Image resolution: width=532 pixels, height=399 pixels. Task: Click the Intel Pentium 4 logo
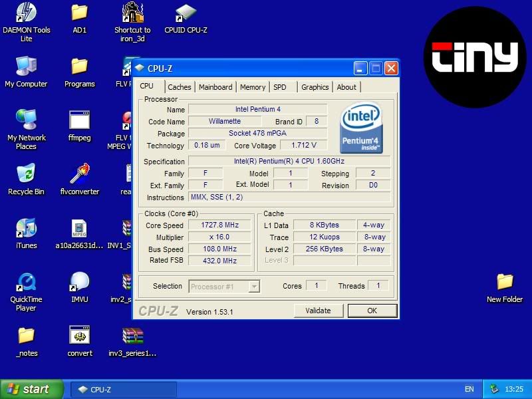click(x=361, y=128)
